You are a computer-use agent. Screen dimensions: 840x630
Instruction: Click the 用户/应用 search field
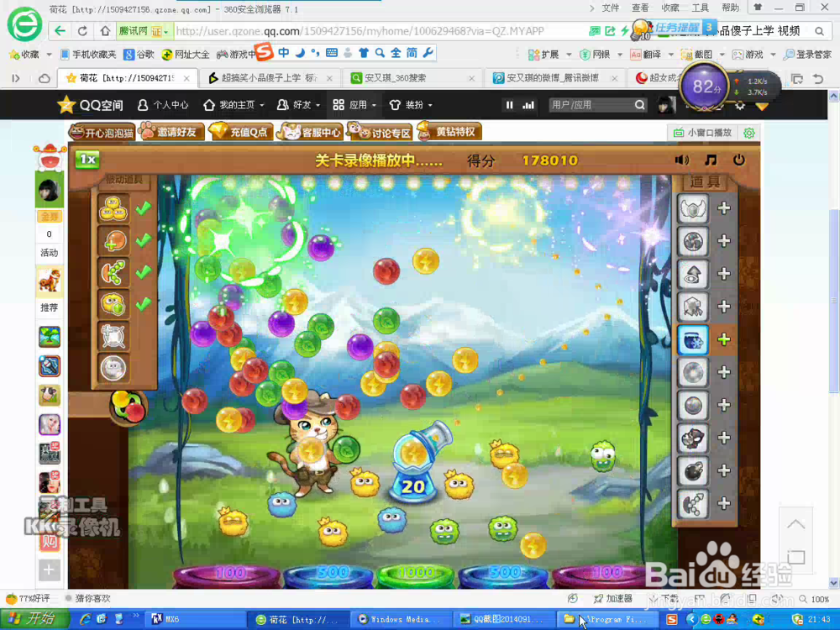(592, 105)
